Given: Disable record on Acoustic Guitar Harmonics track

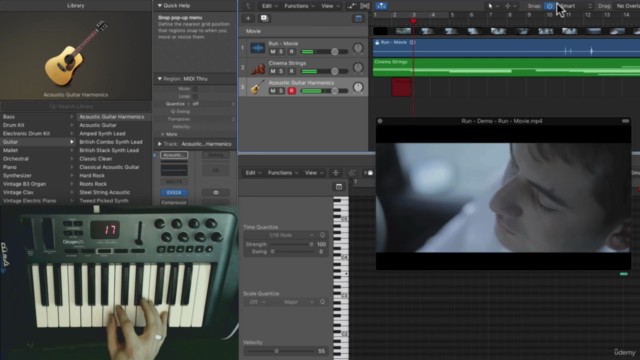Looking at the screenshot, I should pyautogui.click(x=291, y=91).
